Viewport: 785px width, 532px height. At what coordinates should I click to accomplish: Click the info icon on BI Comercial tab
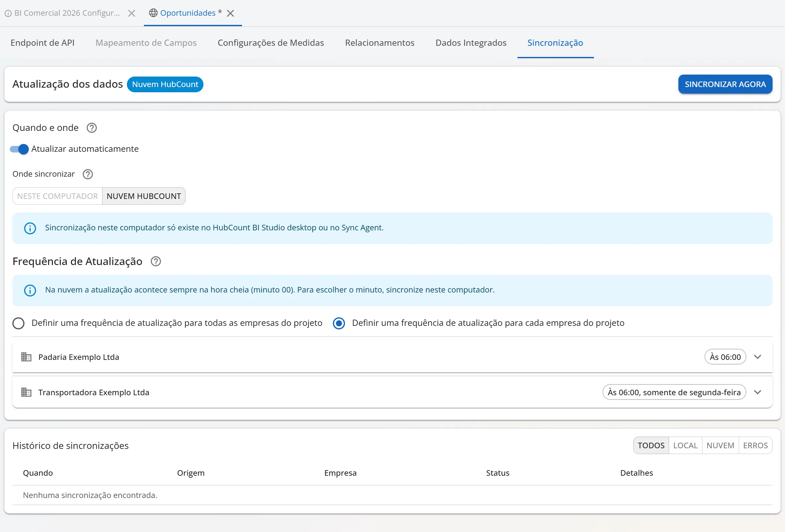tap(8, 13)
